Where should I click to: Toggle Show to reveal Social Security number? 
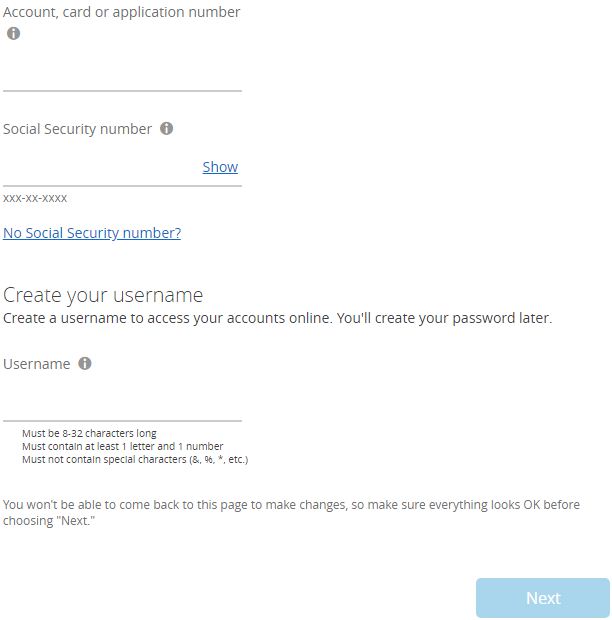pos(220,167)
